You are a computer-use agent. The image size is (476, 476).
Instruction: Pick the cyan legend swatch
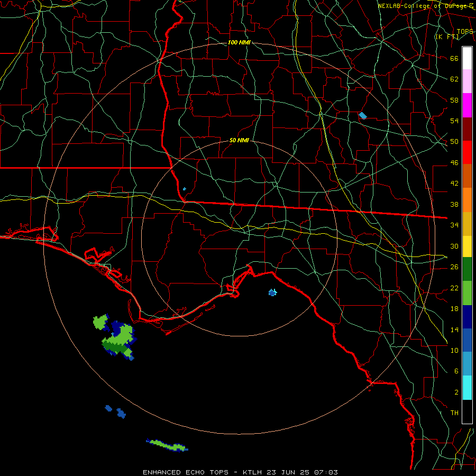pyautogui.click(x=467, y=388)
